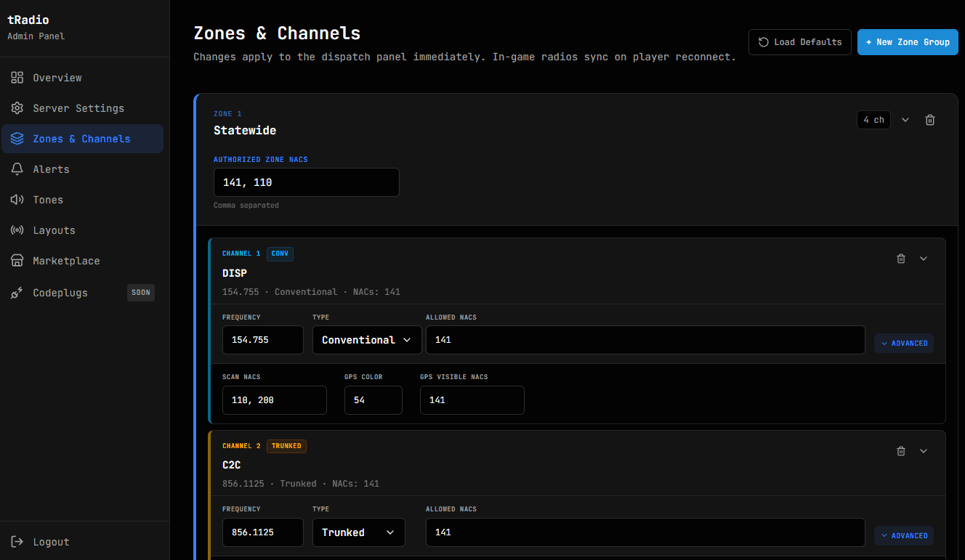Image resolution: width=965 pixels, height=560 pixels.
Task: Delete Channel 2 C2C with trash icon
Action: [x=901, y=451]
